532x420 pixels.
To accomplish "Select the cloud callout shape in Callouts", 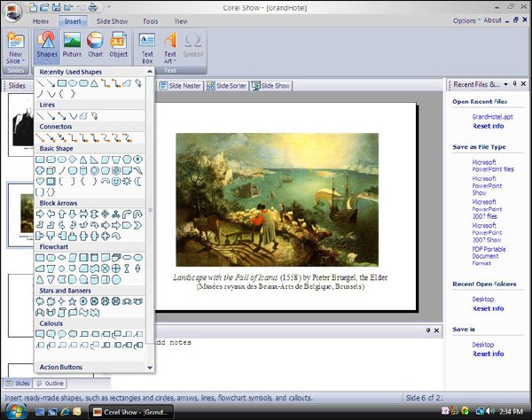I will point(73,334).
